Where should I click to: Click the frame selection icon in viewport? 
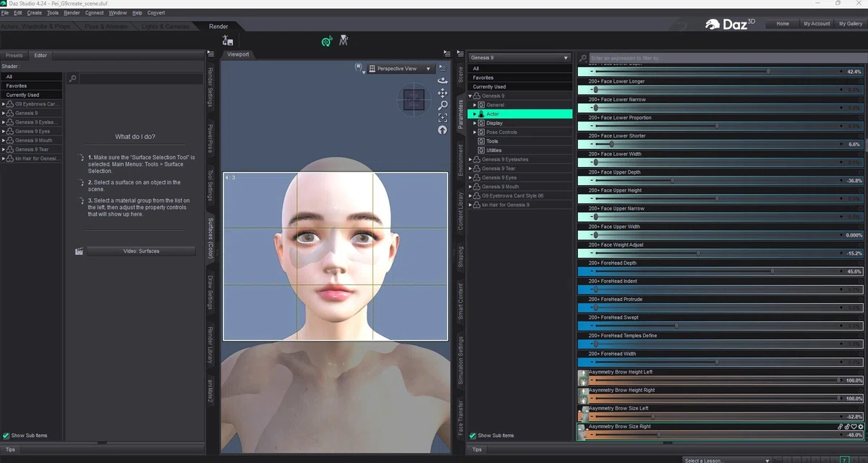coord(442,118)
